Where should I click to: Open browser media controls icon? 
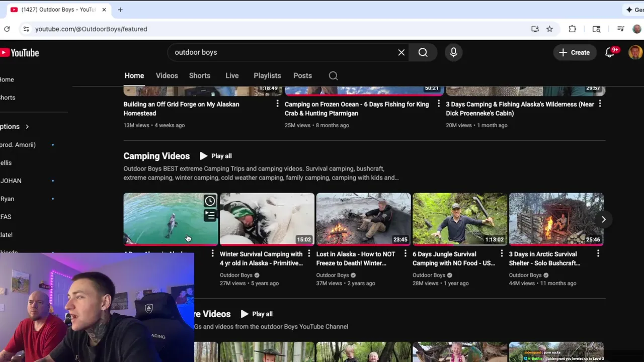tap(621, 29)
